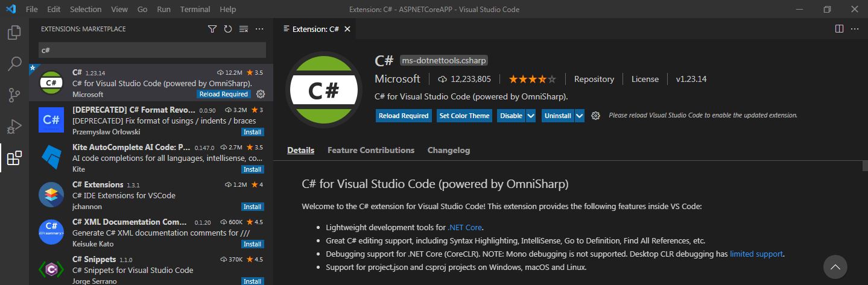Open the Help menu
The image size is (868, 285).
[x=228, y=10]
